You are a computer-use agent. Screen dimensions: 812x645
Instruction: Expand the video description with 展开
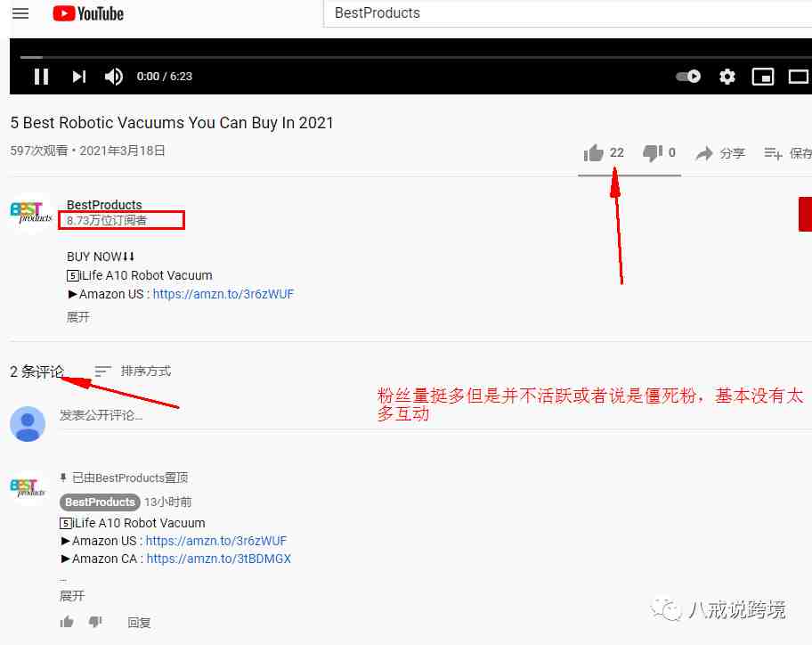pos(78,317)
